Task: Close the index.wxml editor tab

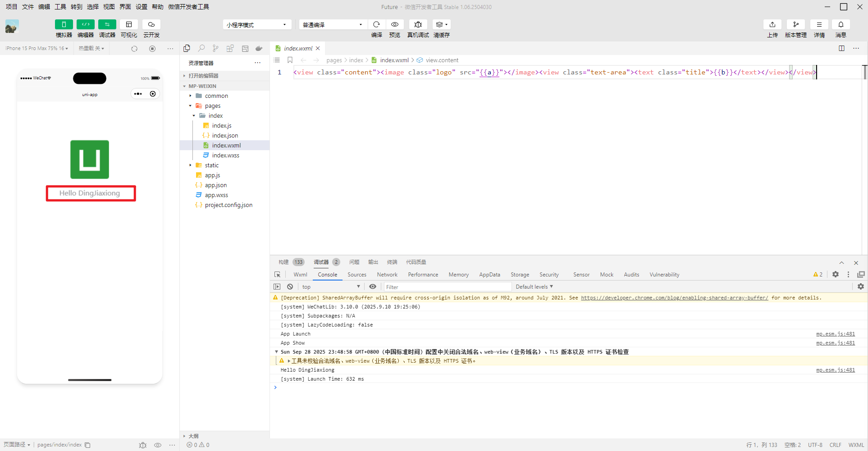Action: [318, 48]
